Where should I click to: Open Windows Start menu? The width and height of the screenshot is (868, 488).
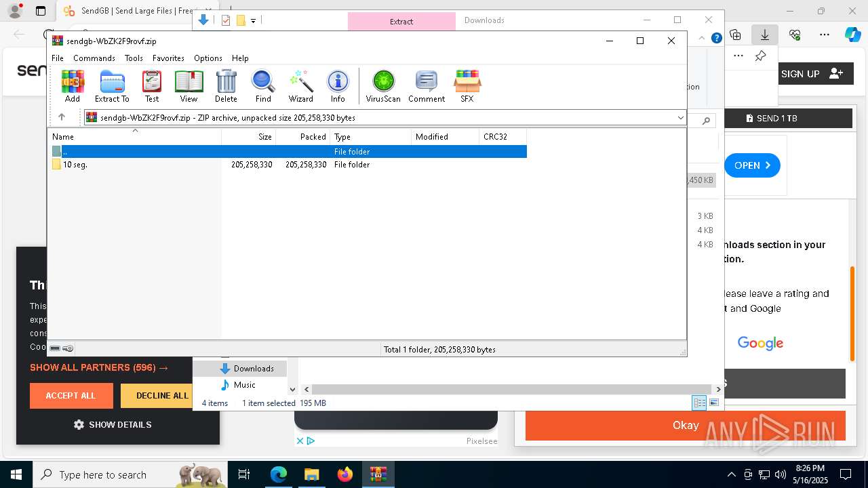[16, 474]
